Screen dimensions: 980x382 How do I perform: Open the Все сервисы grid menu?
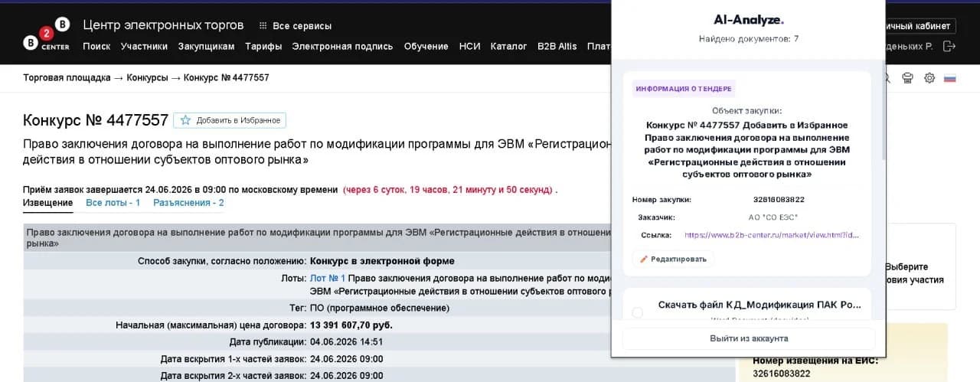[295, 26]
